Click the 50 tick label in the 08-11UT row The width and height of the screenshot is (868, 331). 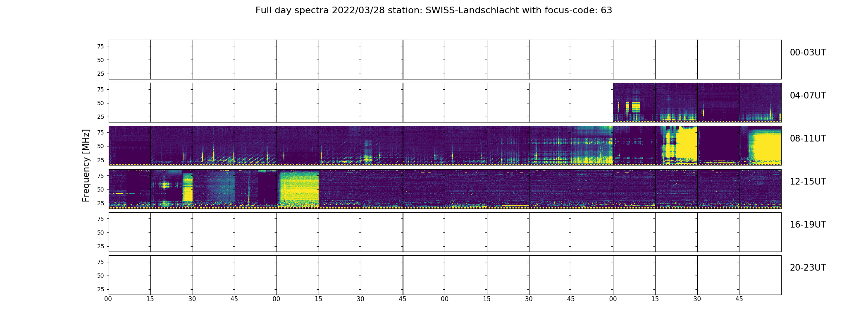point(100,146)
